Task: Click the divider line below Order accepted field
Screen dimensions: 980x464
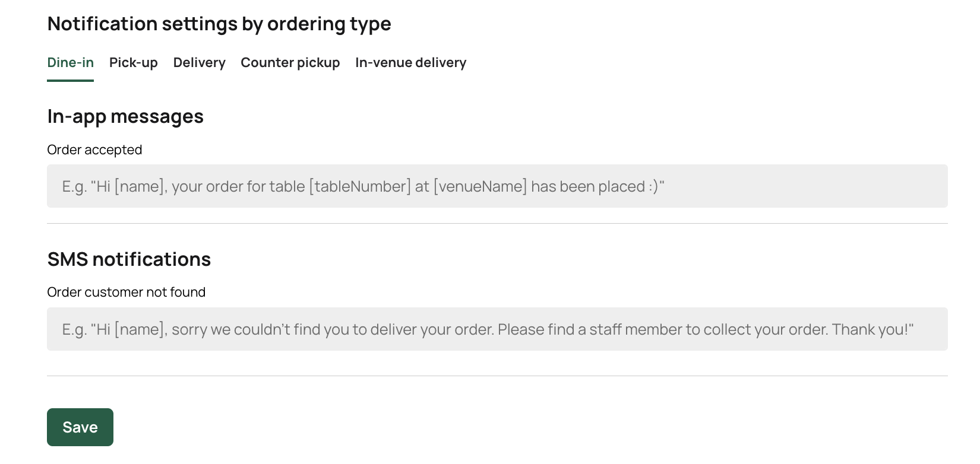Action: (x=497, y=224)
